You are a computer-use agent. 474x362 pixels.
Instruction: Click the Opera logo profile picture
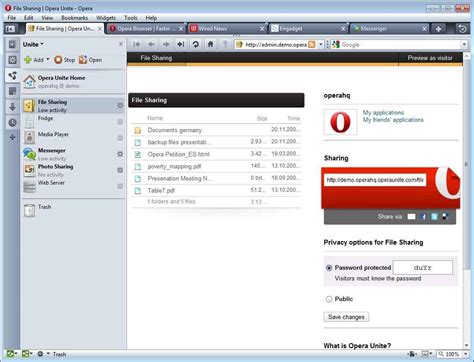click(x=340, y=122)
